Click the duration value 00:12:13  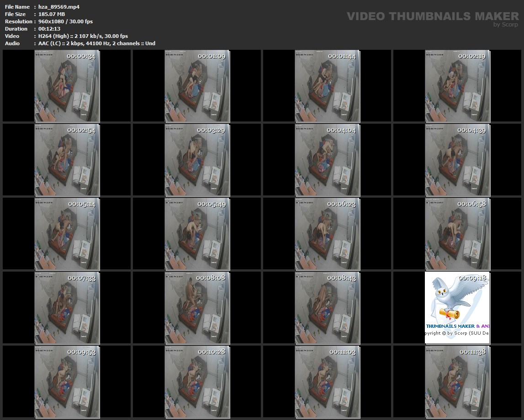(x=49, y=29)
